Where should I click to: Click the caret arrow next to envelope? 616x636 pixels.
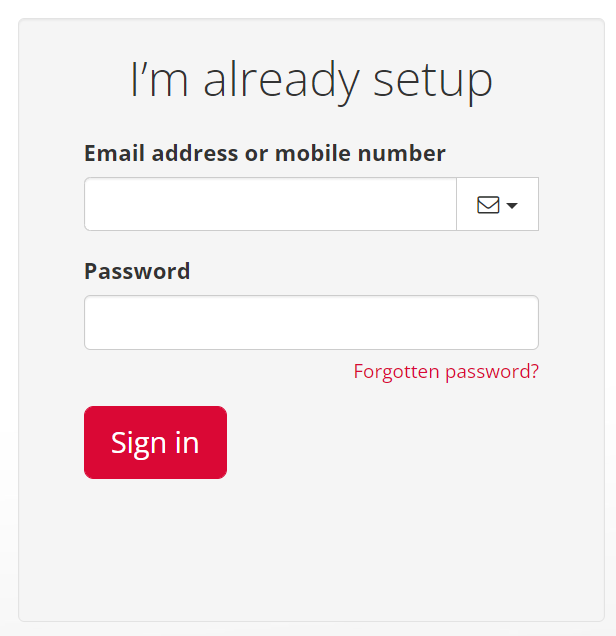click(x=512, y=206)
